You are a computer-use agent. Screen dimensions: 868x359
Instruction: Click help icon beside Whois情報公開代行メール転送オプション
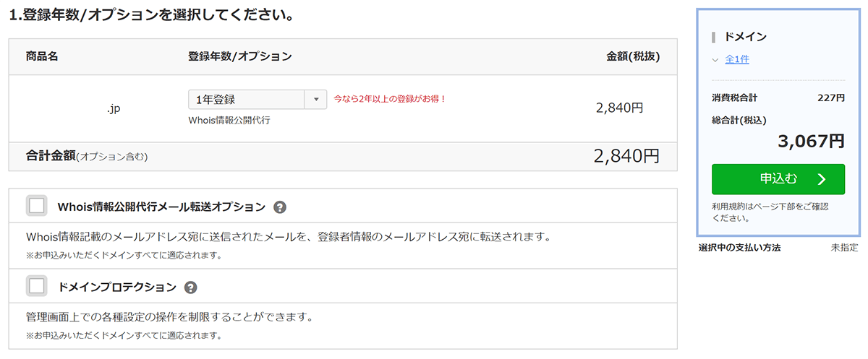click(x=281, y=207)
